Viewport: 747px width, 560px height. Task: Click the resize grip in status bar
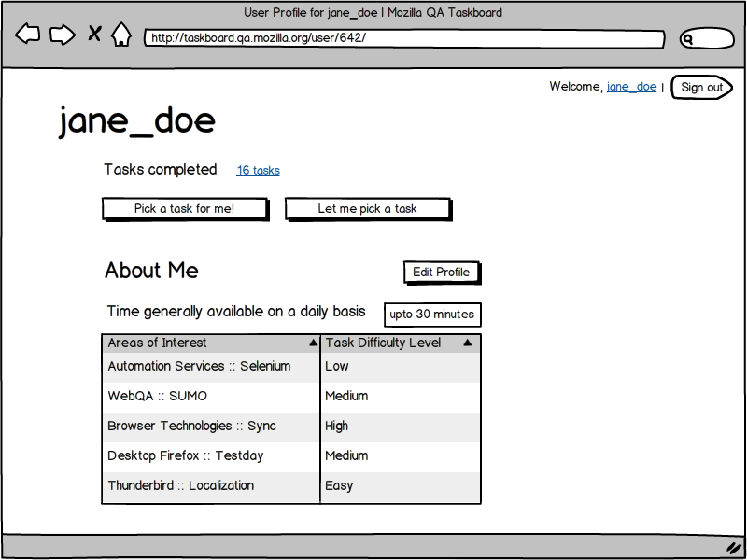point(732,547)
